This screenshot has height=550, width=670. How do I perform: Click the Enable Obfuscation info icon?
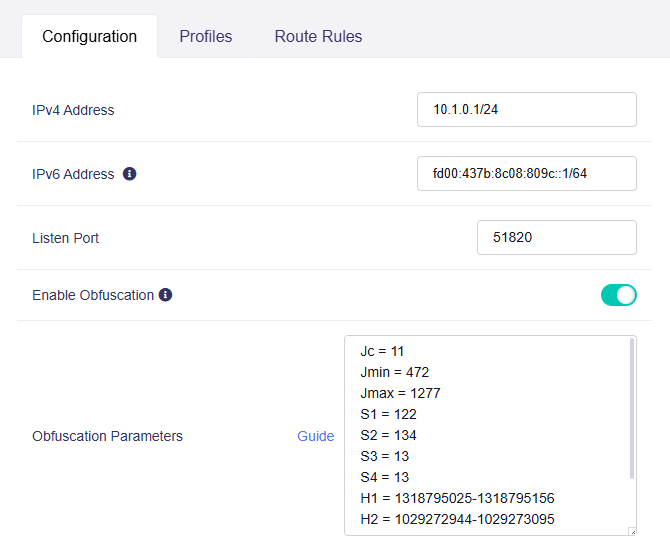pyautogui.click(x=165, y=295)
